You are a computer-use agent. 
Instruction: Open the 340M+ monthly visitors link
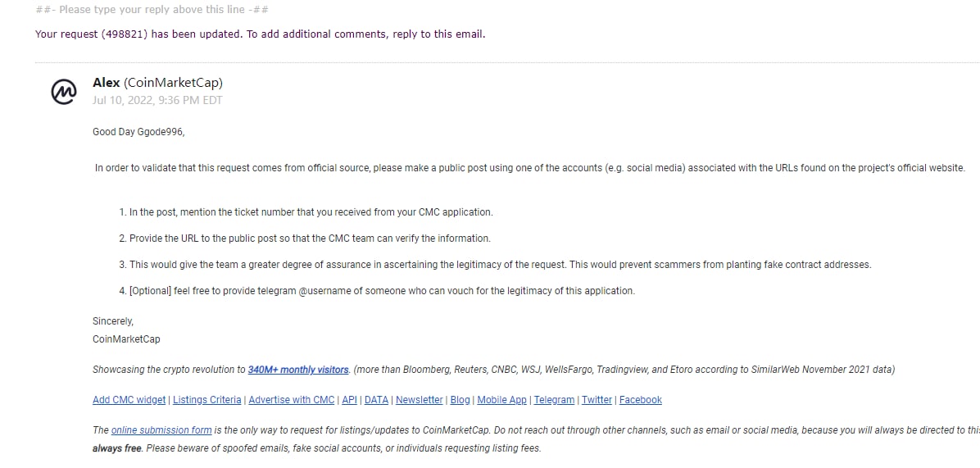coord(298,370)
